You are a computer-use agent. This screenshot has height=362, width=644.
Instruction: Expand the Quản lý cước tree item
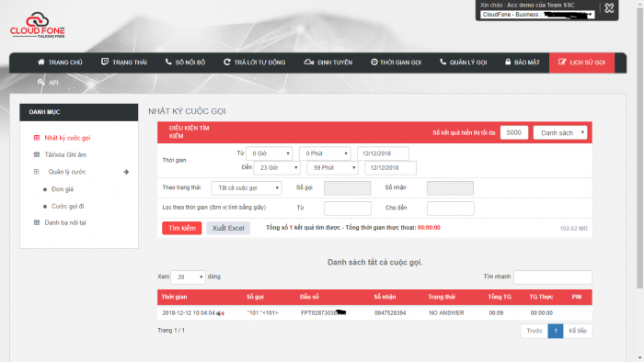pyautogui.click(x=36, y=172)
